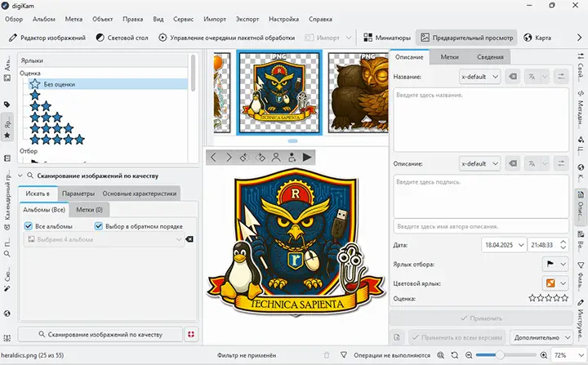The height and width of the screenshot is (365, 588).
Task: Click Сканирование изображений по качеству button
Action: [x=100, y=334]
